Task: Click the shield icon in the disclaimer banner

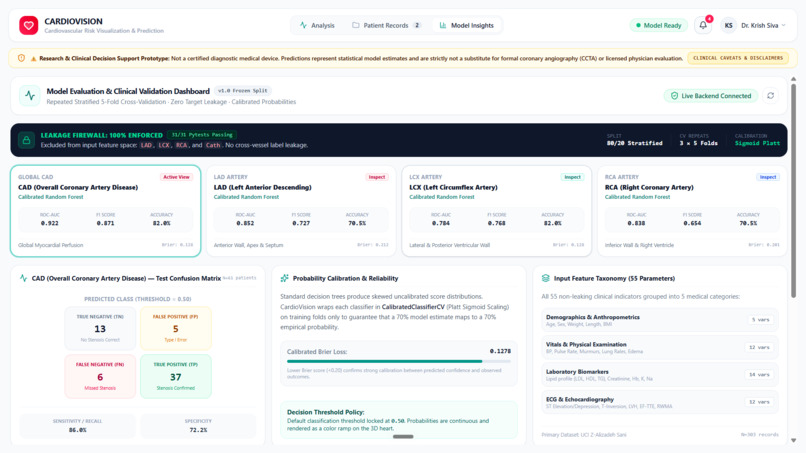Action: click(21, 58)
